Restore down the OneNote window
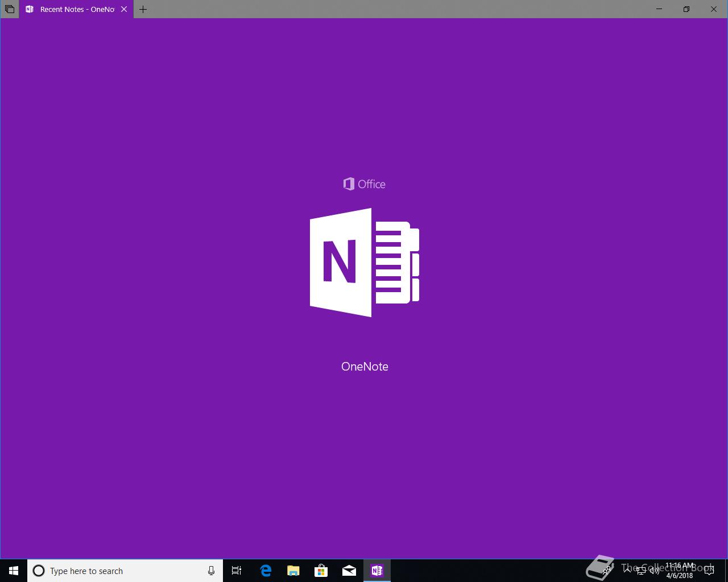Screen dimensions: 728x582 coord(686,9)
